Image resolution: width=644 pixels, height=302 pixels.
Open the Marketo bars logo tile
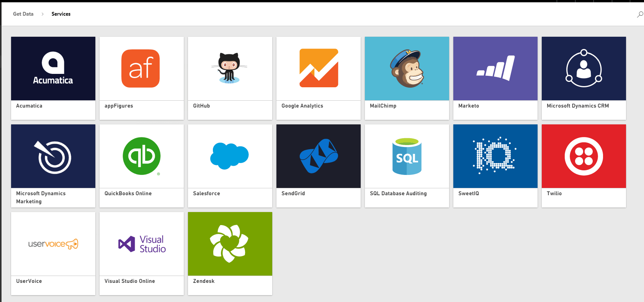[x=495, y=69]
